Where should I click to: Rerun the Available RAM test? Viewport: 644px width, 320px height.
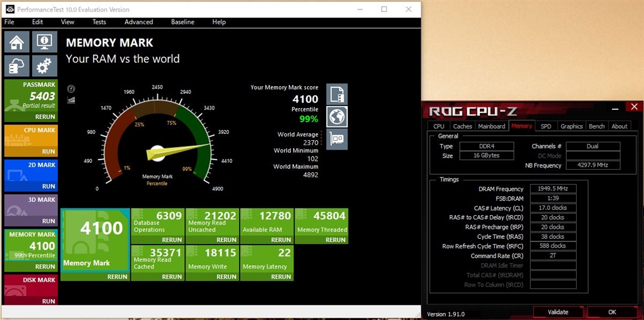(281, 240)
